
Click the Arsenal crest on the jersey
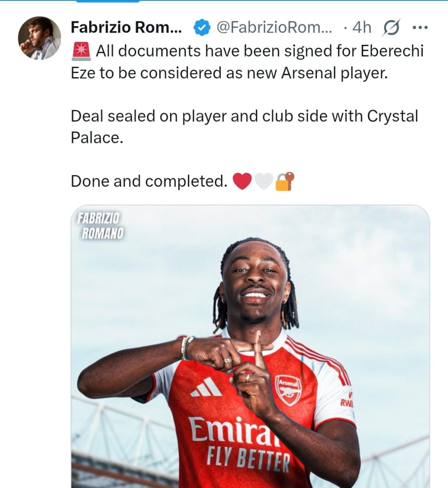click(x=288, y=390)
